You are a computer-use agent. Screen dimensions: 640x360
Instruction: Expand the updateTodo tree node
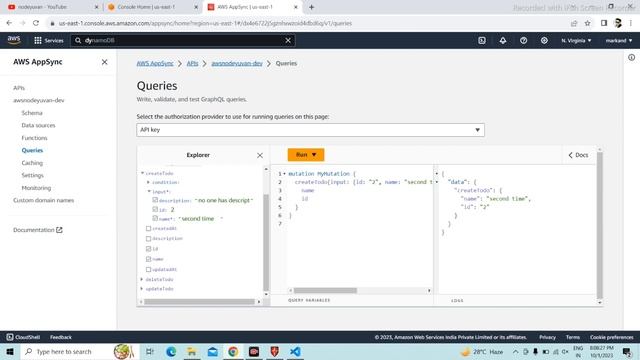(x=142, y=289)
